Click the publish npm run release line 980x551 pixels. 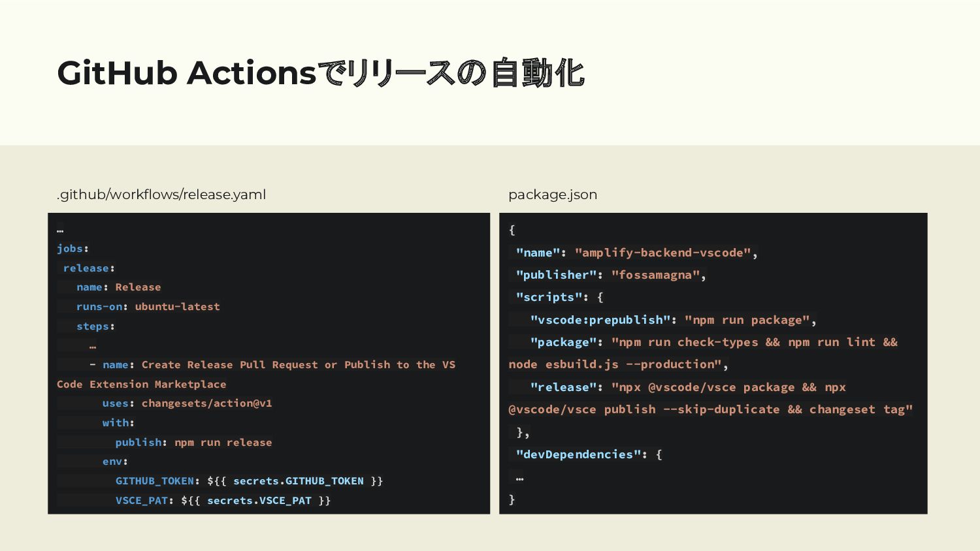point(193,442)
